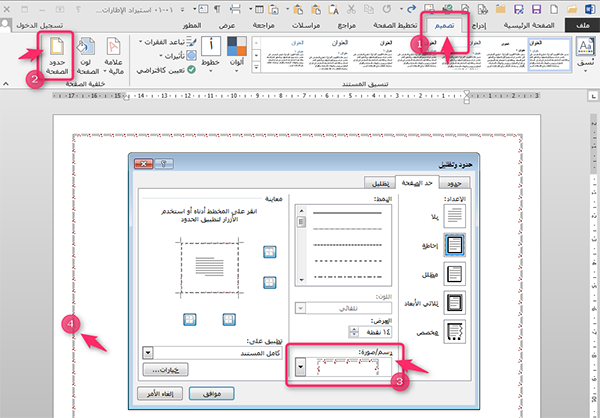Select the Shadow (مظلل) border setting icon
Screen dimensions: 600x418
(x=452, y=273)
